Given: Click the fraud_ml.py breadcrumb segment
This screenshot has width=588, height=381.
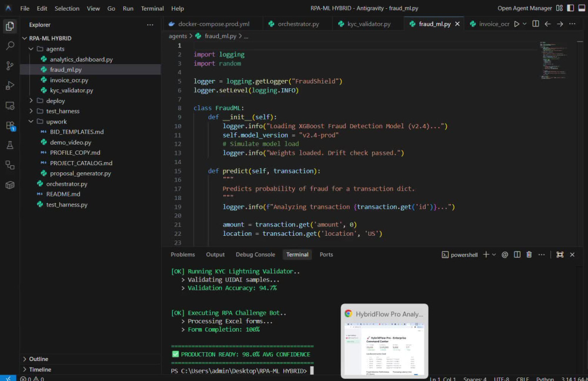Looking at the screenshot, I should [220, 36].
